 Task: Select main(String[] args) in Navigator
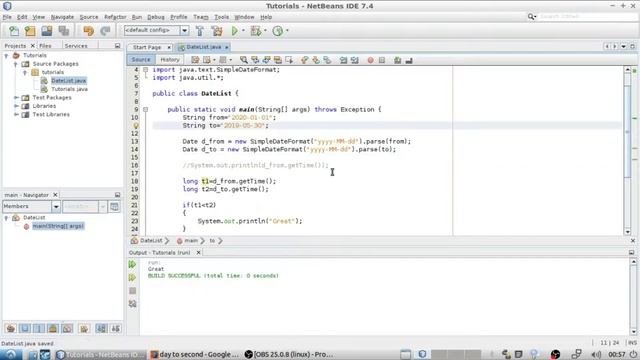(x=58, y=226)
